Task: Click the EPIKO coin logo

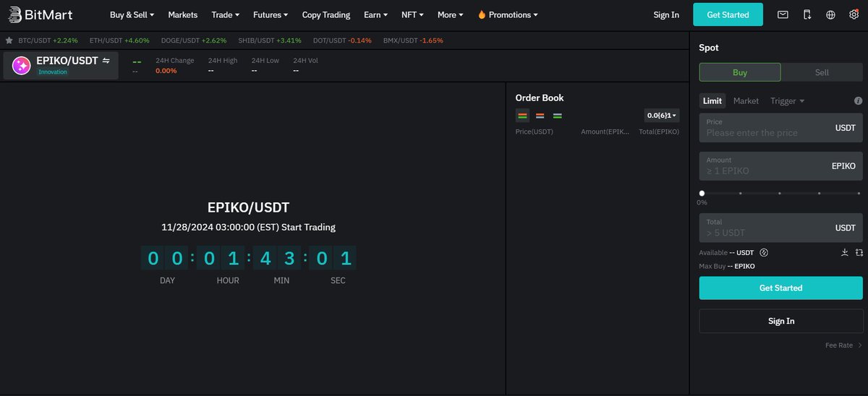Action: (22, 66)
